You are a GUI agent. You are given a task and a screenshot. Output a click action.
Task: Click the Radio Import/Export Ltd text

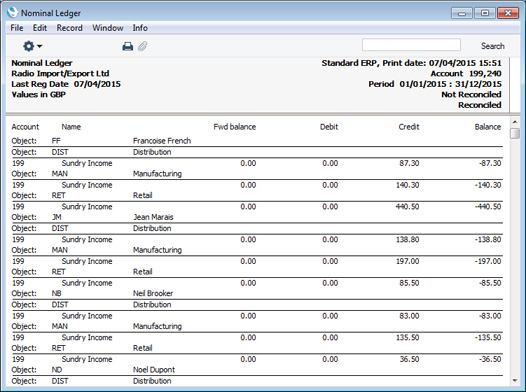click(60, 73)
